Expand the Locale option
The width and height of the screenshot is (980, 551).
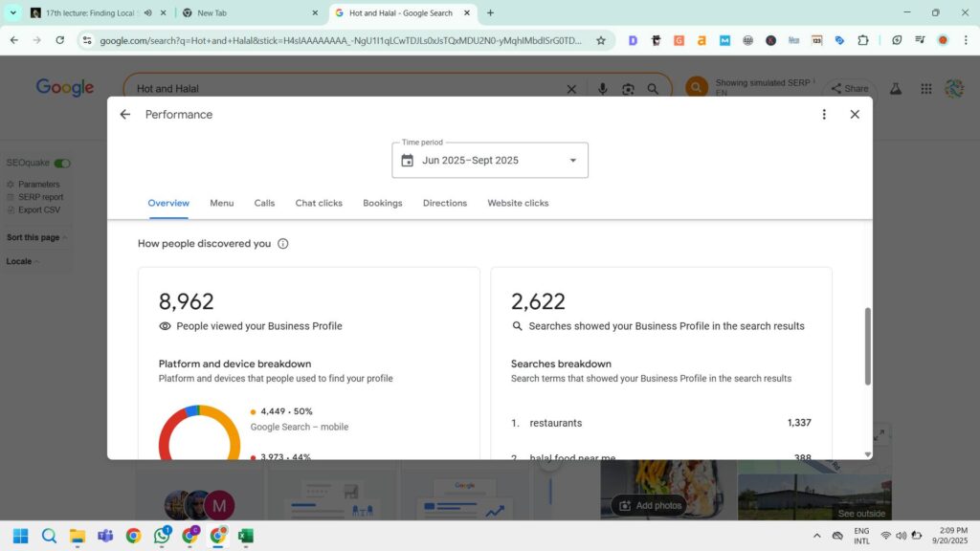[22, 261]
